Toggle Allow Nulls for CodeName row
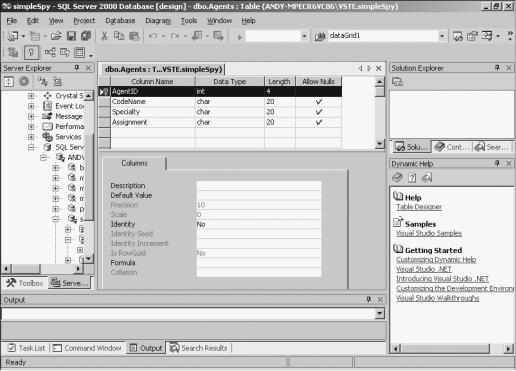 [319, 102]
